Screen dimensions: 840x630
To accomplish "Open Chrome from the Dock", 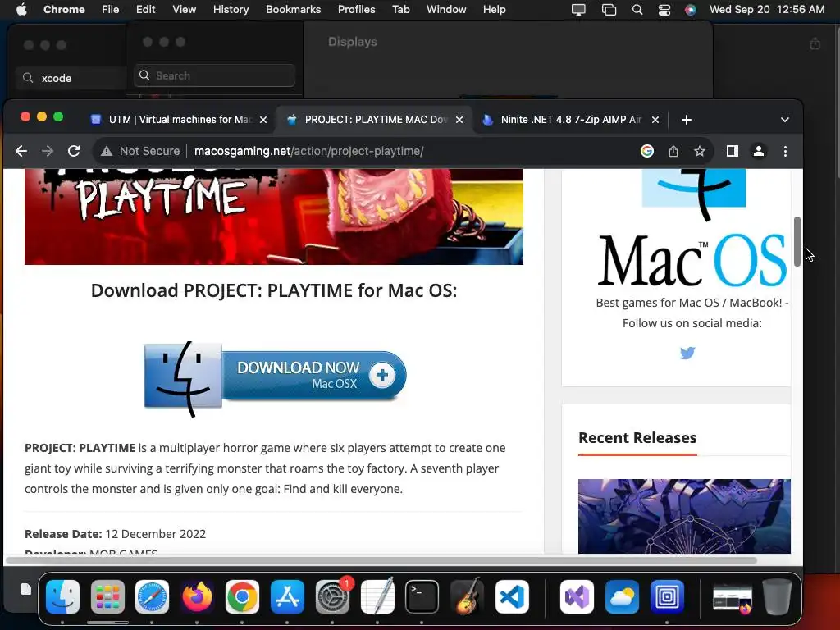I will point(242,597).
